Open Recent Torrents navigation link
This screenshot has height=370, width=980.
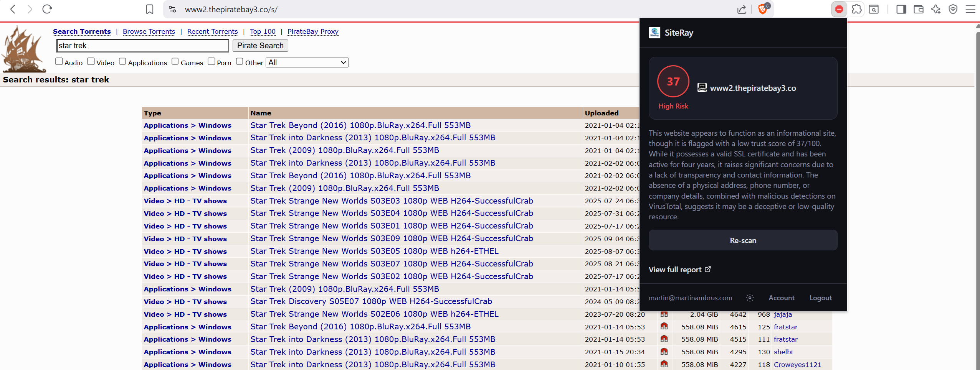coord(213,31)
